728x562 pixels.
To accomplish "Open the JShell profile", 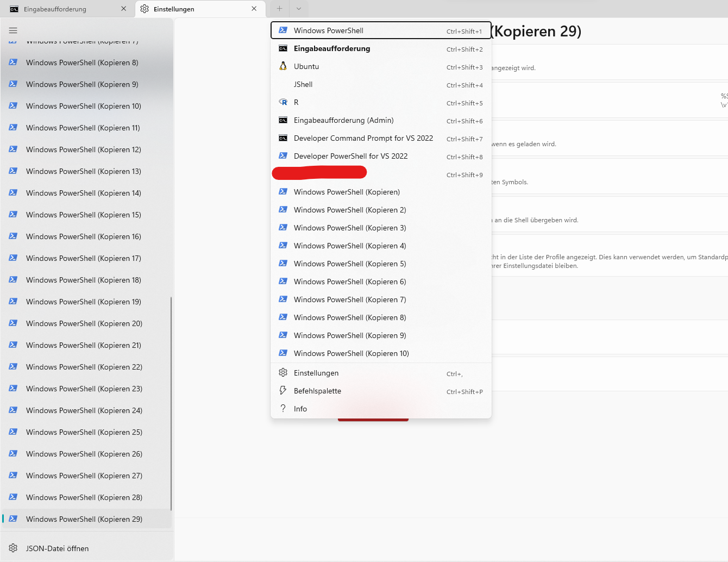I will coord(381,84).
